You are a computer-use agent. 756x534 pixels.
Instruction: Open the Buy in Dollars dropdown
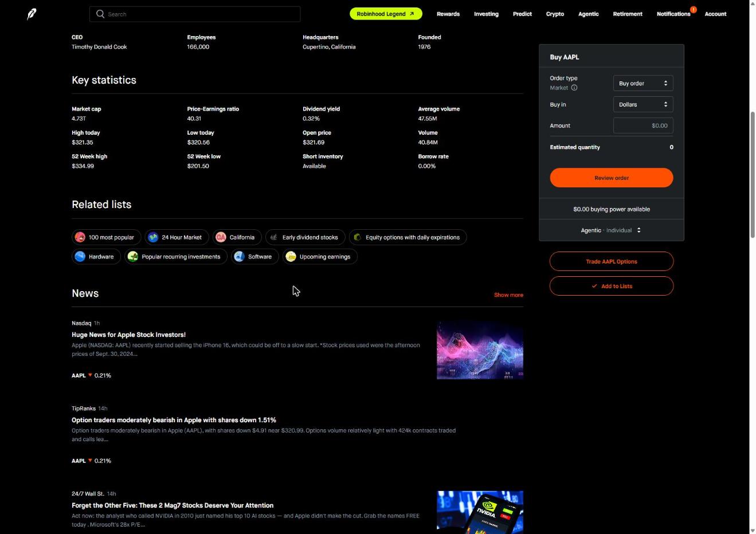coord(643,104)
